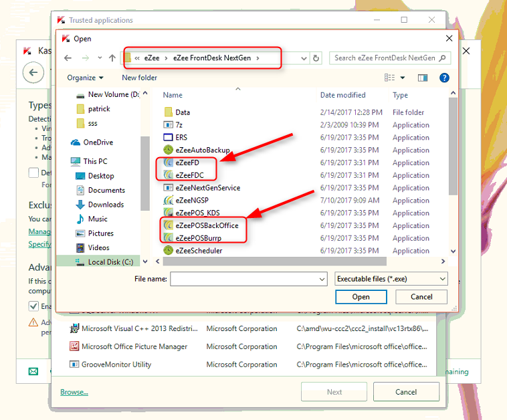
Task: Select the eZeePOSBackOffice application icon
Action: [168, 225]
